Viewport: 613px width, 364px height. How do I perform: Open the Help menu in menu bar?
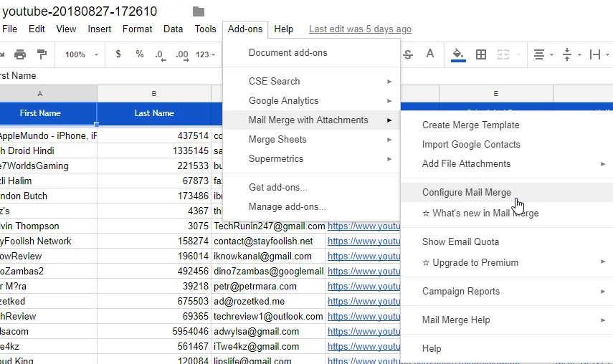[283, 29]
